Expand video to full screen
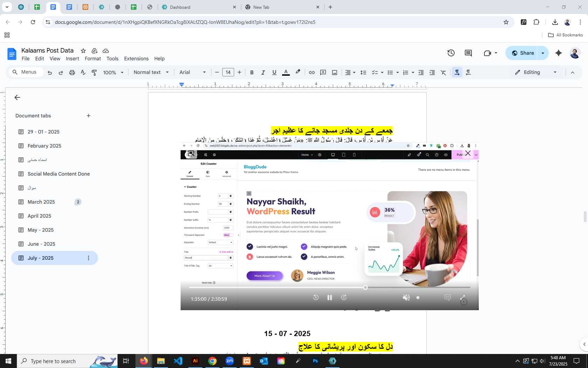 pos(463,298)
